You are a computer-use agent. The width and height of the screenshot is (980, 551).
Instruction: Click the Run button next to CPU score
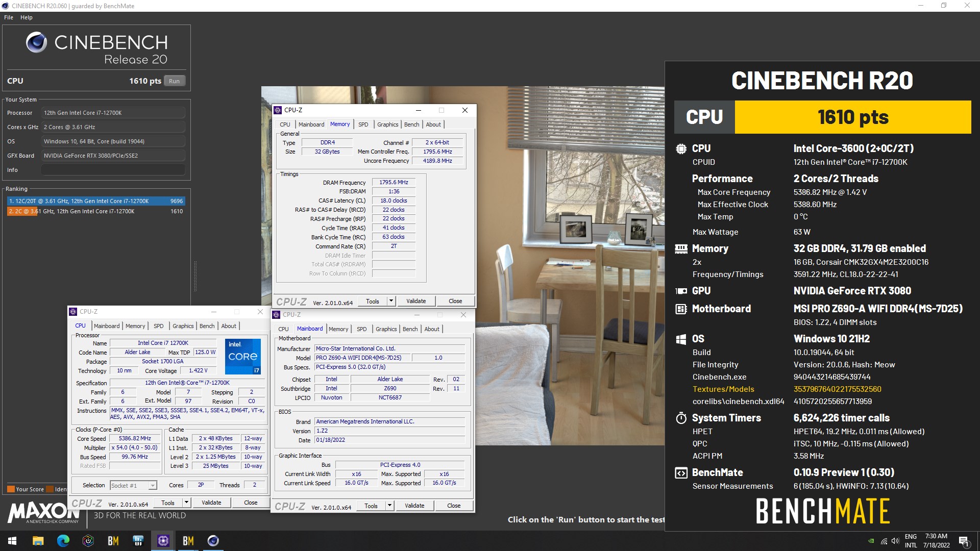click(175, 81)
